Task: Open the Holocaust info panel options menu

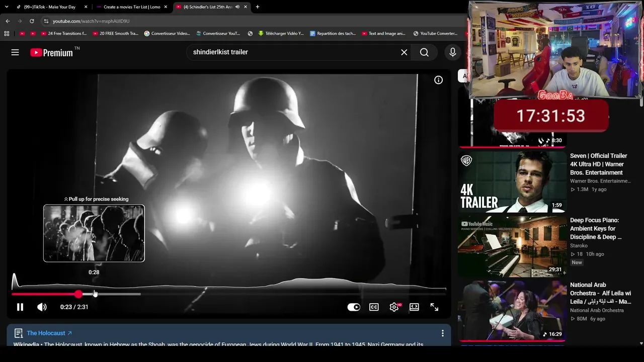Action: tap(443, 333)
